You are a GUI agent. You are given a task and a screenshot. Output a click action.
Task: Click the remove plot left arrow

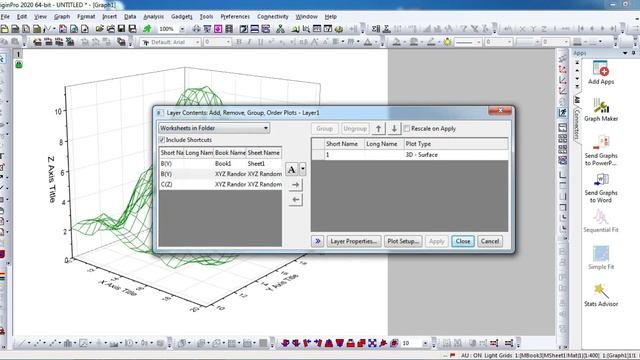coord(296,200)
